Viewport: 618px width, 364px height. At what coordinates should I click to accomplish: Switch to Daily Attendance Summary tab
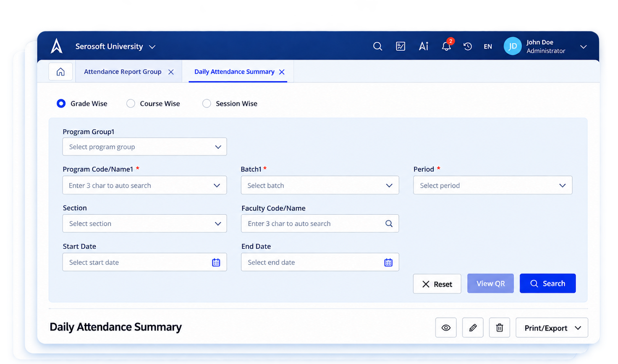[x=234, y=72]
